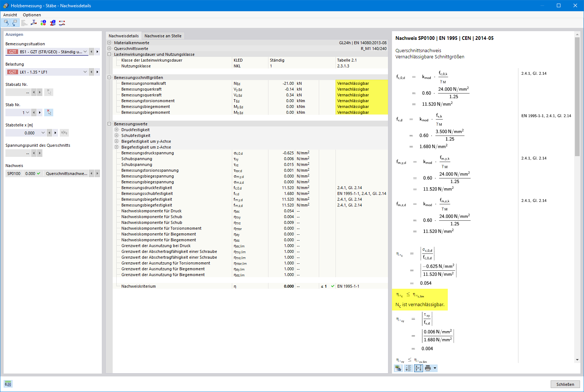Click the pick Stabsatz in graphic icon
584x392 pixels.
click(x=49, y=92)
